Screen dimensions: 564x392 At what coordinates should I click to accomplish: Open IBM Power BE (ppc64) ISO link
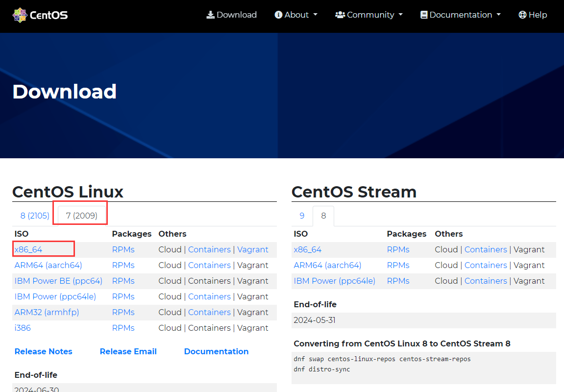(58, 281)
